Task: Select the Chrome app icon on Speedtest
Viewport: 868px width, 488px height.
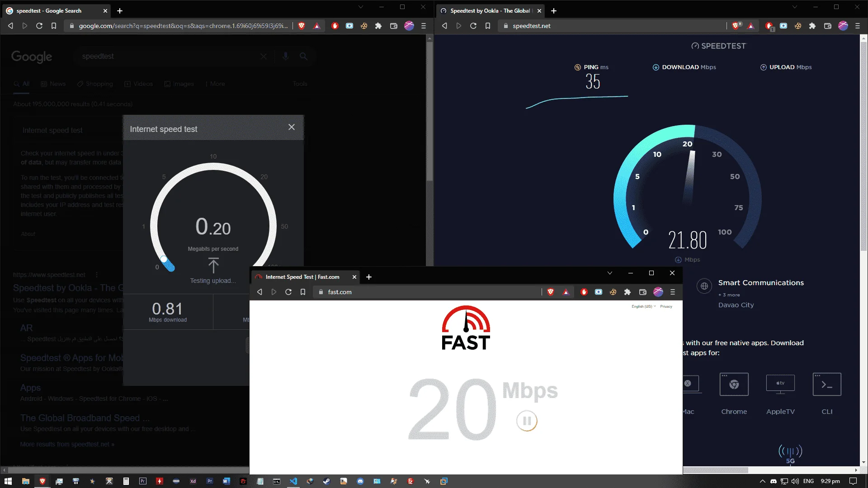Action: coord(734,385)
